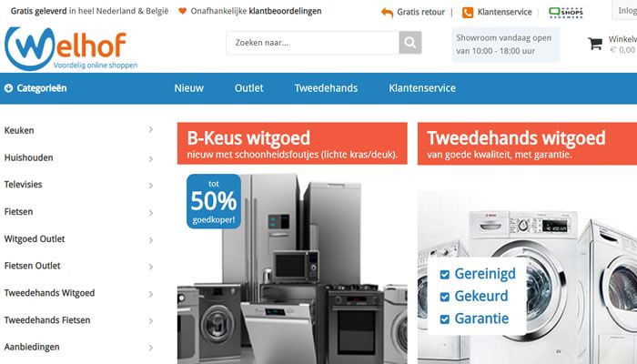Click the Gekeurd checkbox
The height and width of the screenshot is (364, 637).
pyautogui.click(x=445, y=297)
